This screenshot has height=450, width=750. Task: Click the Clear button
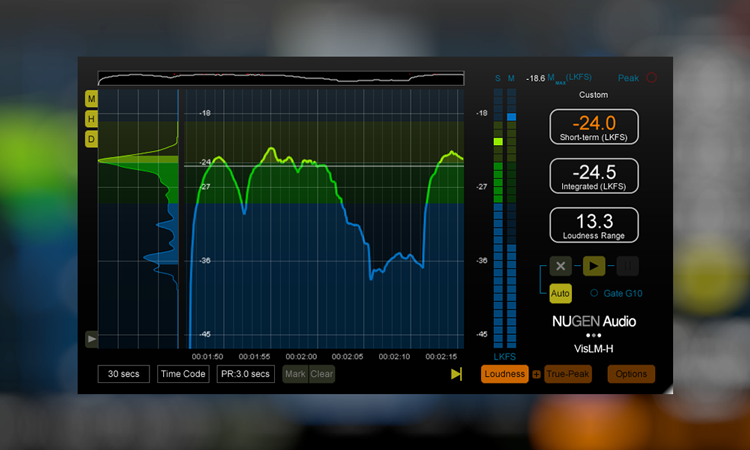(321, 374)
